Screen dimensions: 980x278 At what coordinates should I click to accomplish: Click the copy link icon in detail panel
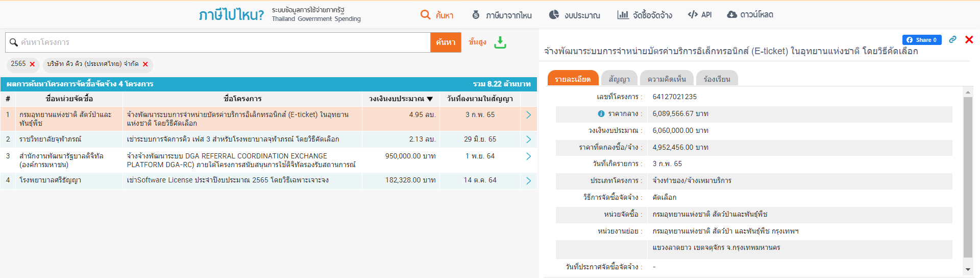click(x=952, y=40)
